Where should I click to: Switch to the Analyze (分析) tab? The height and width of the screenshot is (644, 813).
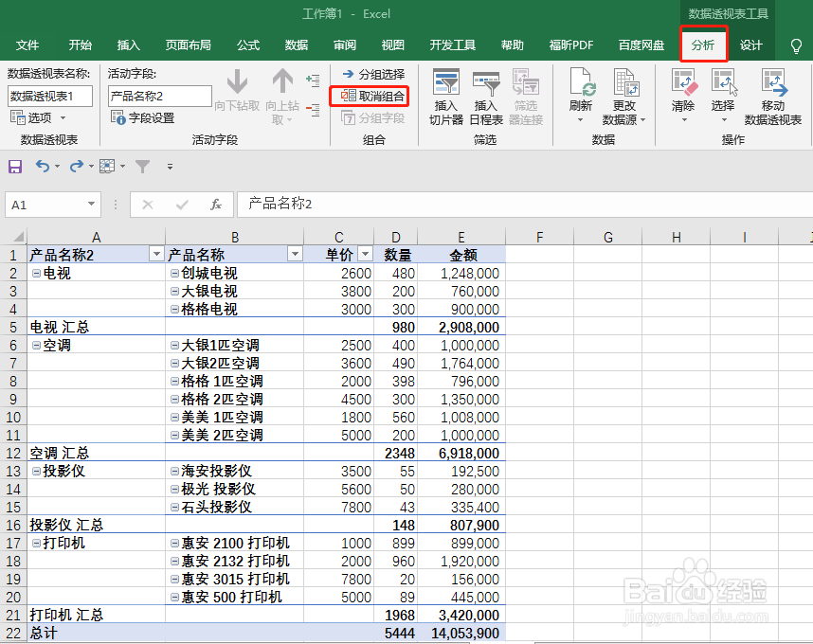pos(703,45)
